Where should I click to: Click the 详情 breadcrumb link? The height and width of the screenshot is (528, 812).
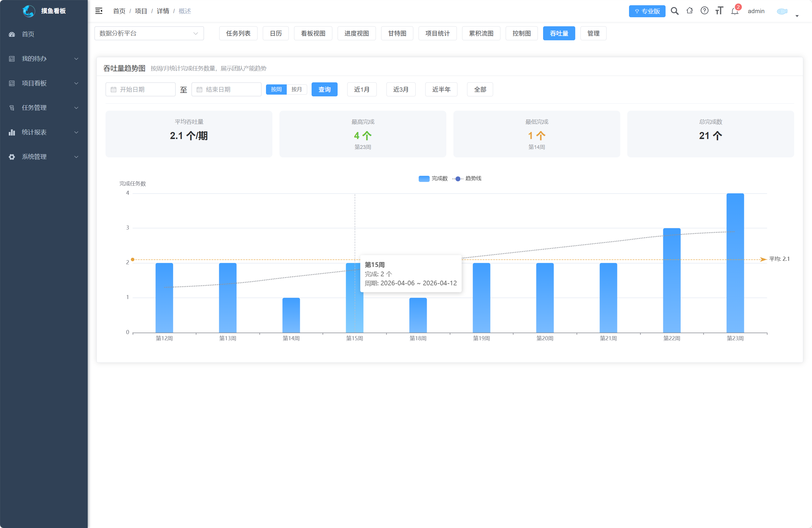tap(163, 11)
